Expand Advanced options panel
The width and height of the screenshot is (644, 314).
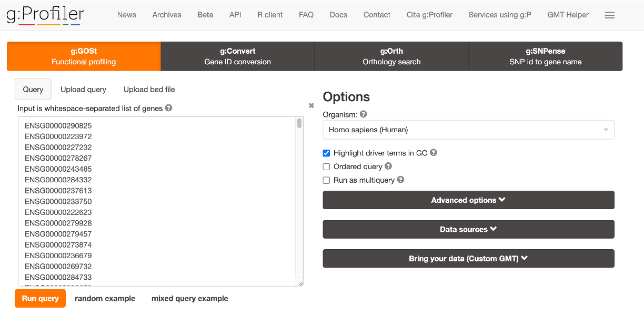pyautogui.click(x=468, y=200)
